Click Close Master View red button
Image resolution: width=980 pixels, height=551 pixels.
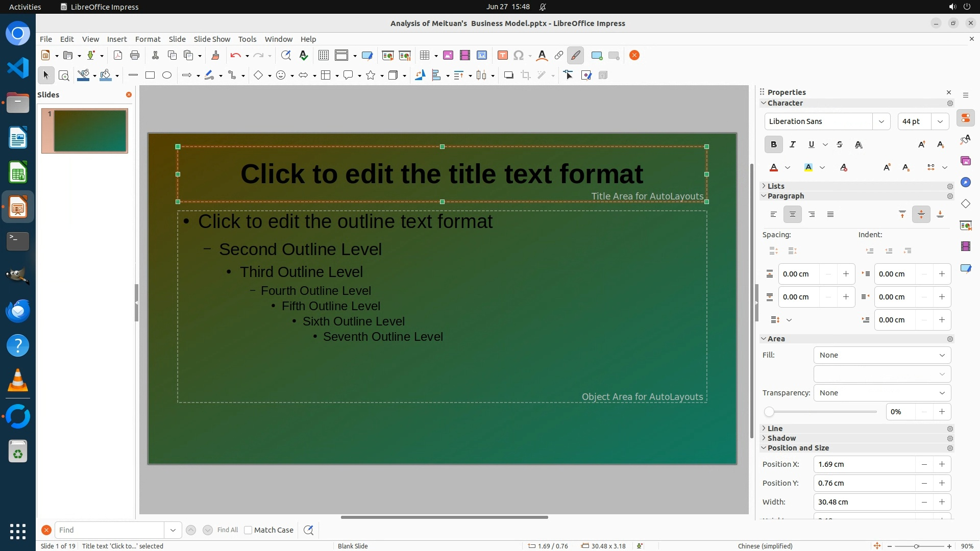coord(634,56)
